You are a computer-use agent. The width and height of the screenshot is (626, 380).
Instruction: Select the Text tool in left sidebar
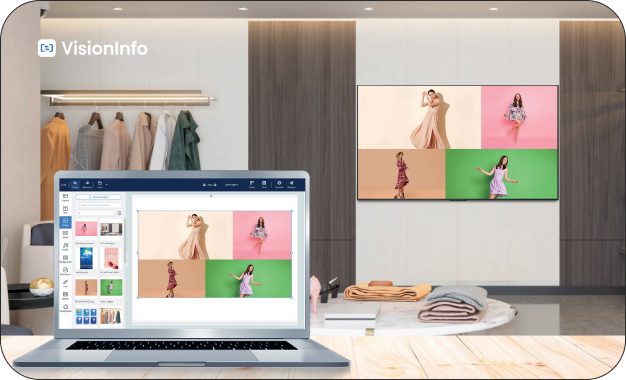click(65, 210)
